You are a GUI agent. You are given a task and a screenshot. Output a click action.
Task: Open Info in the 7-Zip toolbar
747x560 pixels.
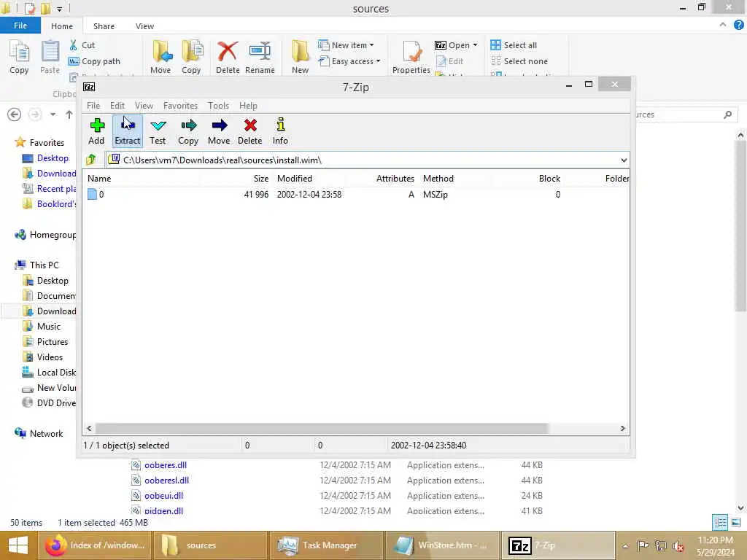pos(281,131)
